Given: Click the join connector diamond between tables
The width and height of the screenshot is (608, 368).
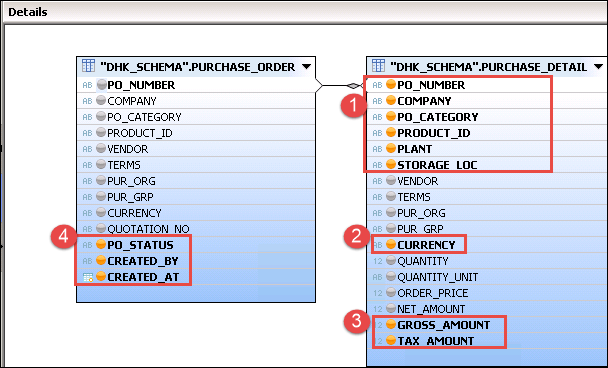Looking at the screenshot, I should click(x=353, y=85).
